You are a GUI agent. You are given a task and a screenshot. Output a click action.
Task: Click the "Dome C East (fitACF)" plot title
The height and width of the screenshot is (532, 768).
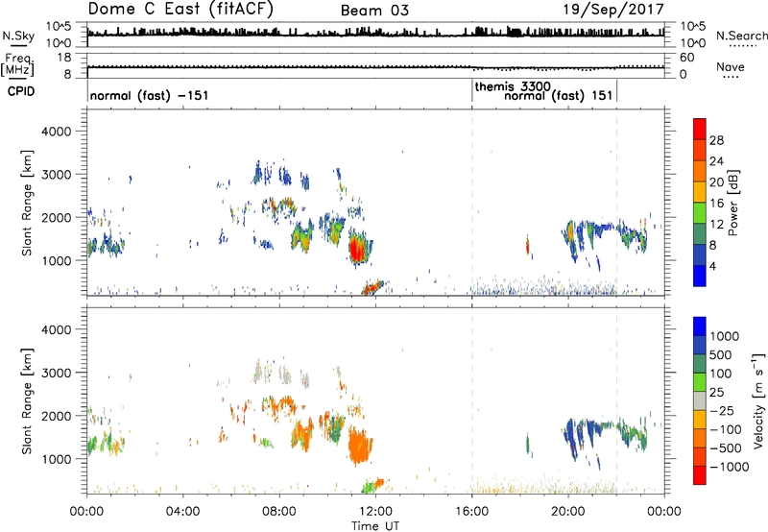(180, 10)
